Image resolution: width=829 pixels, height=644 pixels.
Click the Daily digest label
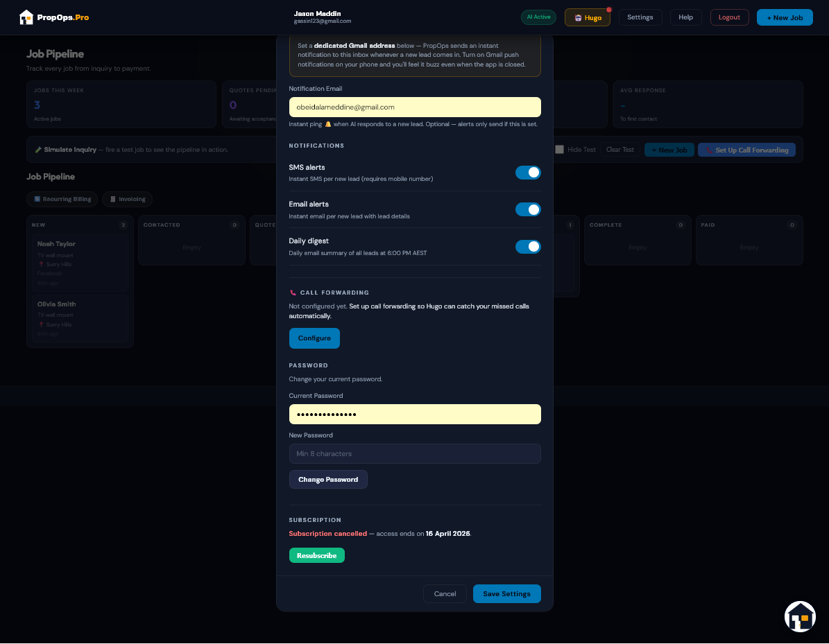[309, 241]
